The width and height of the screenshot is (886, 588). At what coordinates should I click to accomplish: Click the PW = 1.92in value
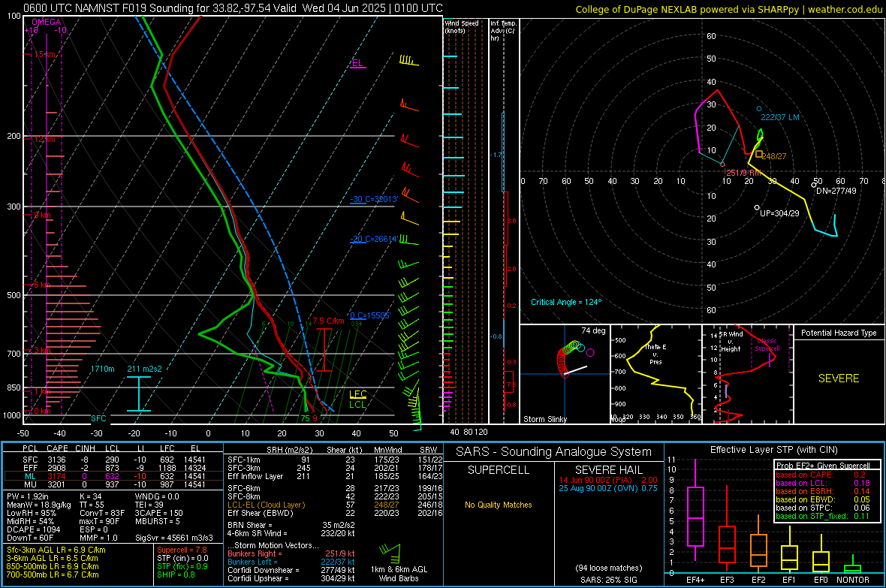28,496
